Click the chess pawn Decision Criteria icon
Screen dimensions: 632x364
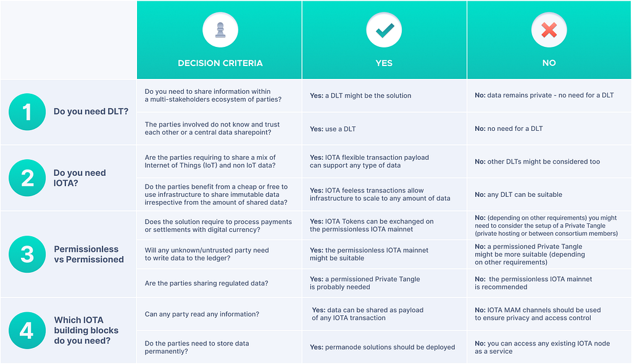point(220,30)
